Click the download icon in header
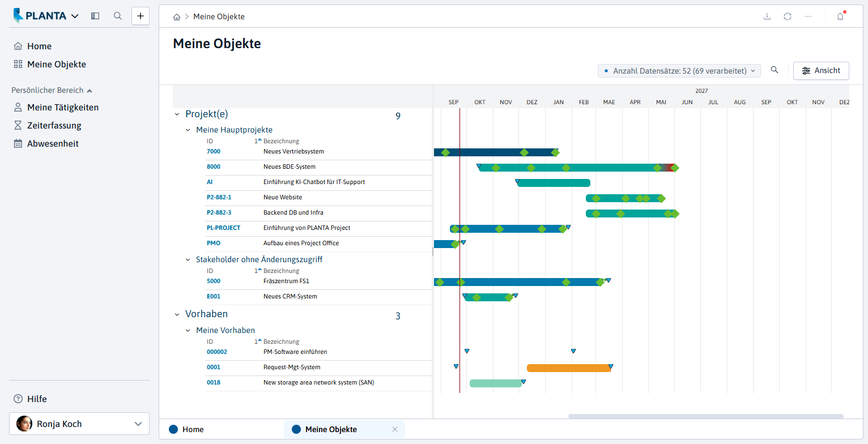This screenshot has width=868, height=444. tap(767, 16)
